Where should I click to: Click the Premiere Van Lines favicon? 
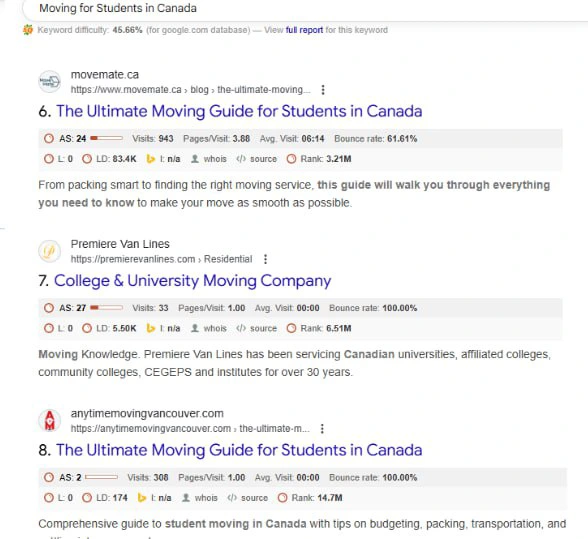pyautogui.click(x=50, y=251)
